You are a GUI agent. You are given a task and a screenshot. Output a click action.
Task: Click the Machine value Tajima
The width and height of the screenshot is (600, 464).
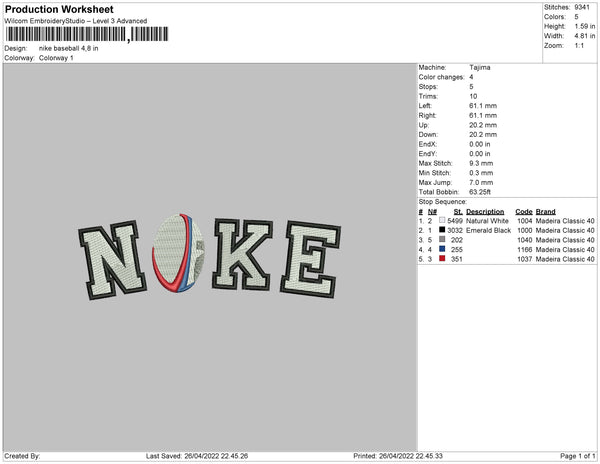click(x=480, y=67)
